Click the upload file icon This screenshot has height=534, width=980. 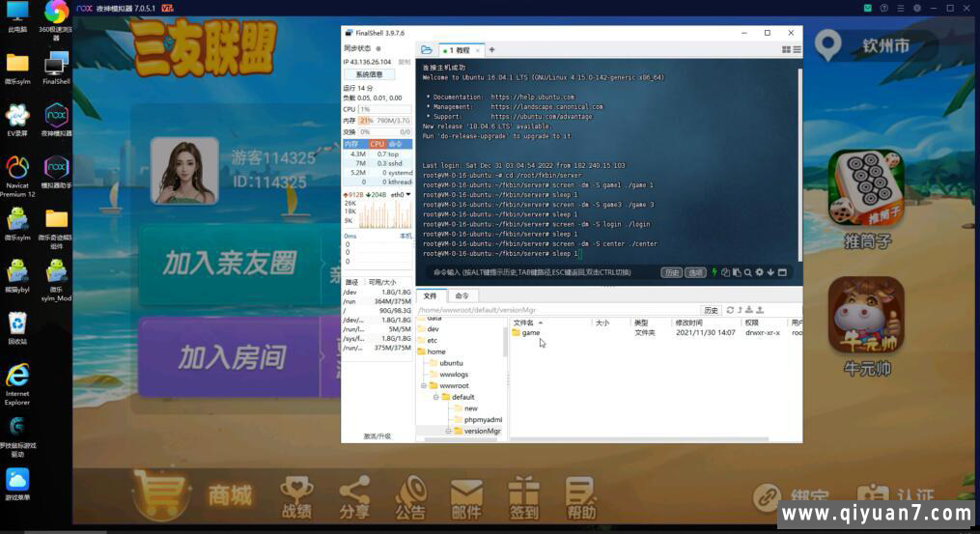click(x=760, y=310)
